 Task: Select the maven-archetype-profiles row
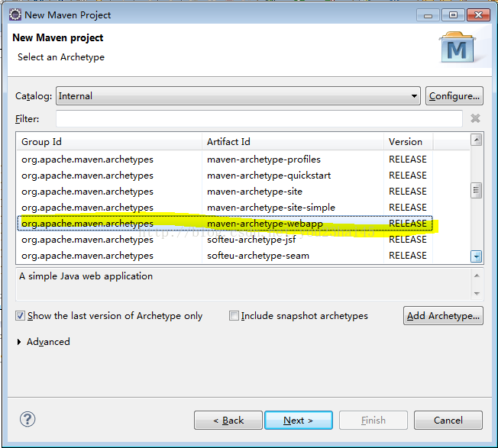coord(225,160)
